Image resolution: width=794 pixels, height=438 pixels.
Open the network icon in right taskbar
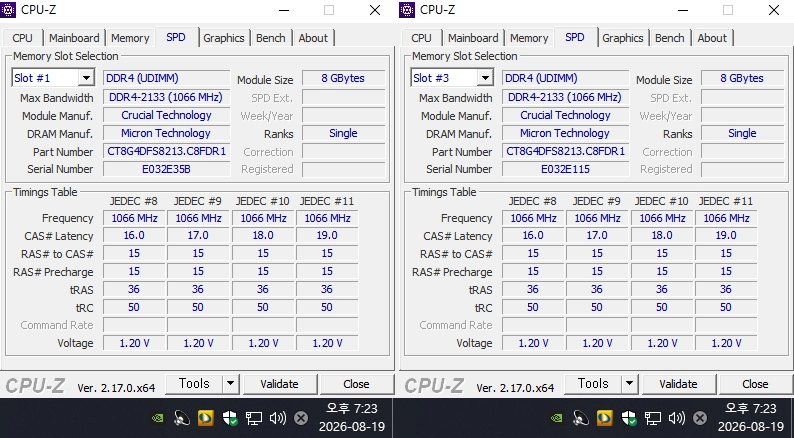coord(653,418)
